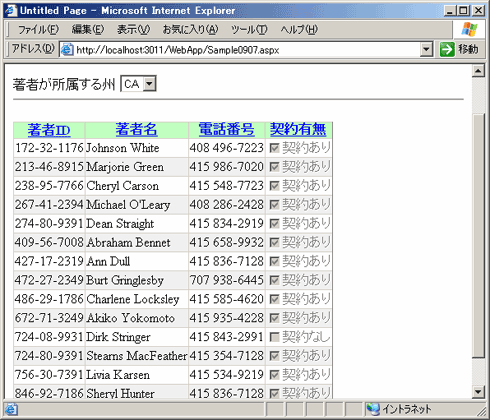Sort by 電話番号 column header link
The height and width of the screenshot is (420, 490).
click(x=227, y=130)
